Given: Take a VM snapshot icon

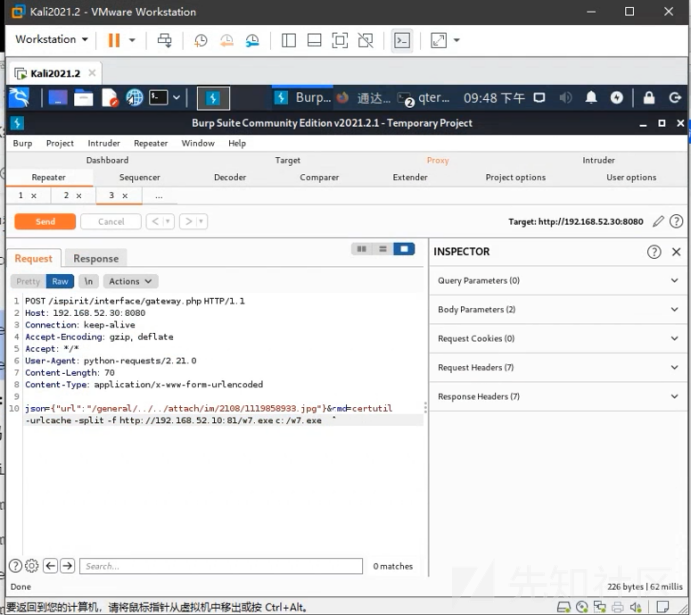Looking at the screenshot, I should (x=201, y=40).
